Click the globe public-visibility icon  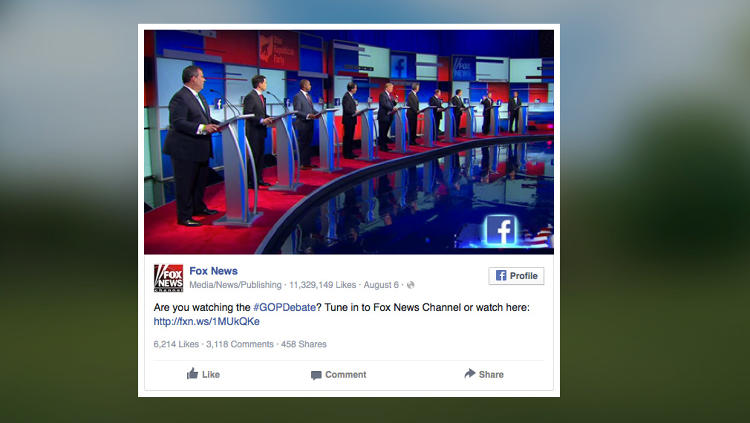pyautogui.click(x=410, y=285)
